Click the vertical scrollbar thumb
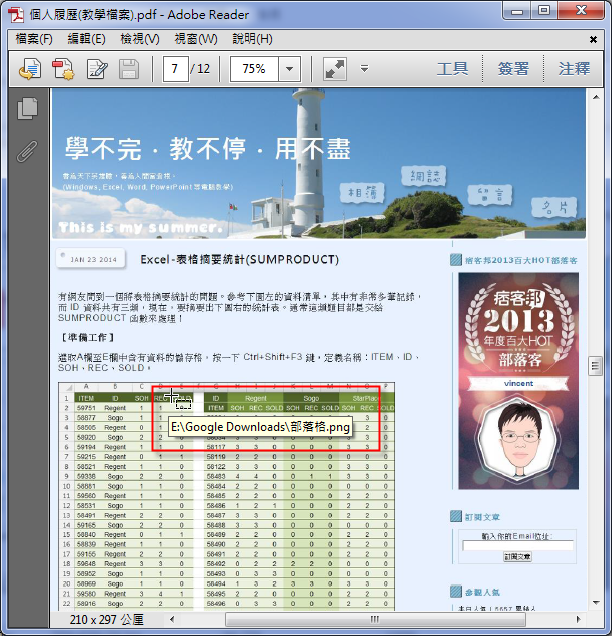This screenshot has width=612, height=636. 595,366
